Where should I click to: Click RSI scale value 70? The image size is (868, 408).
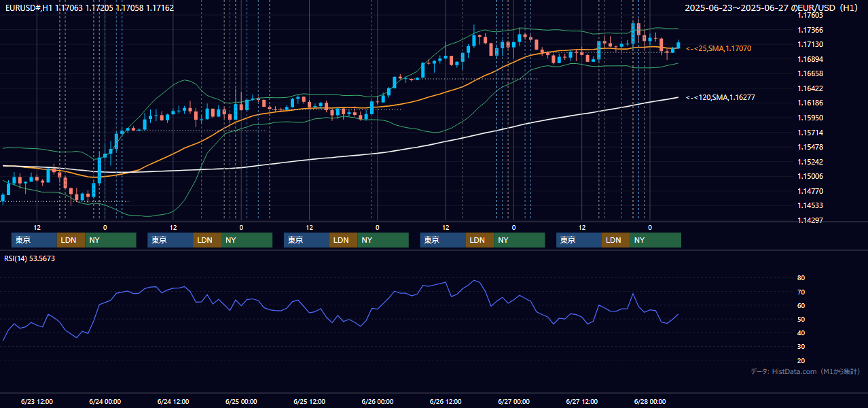coord(801,292)
